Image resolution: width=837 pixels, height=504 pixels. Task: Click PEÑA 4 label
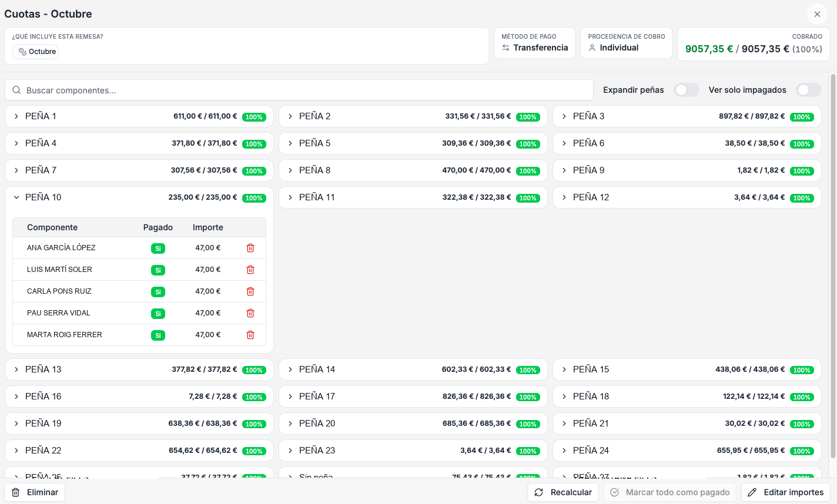pyautogui.click(x=41, y=143)
